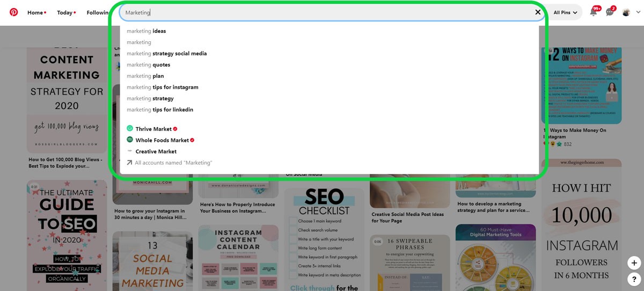Open the Thrive Market account
The width and height of the screenshot is (644, 291).
[153, 129]
